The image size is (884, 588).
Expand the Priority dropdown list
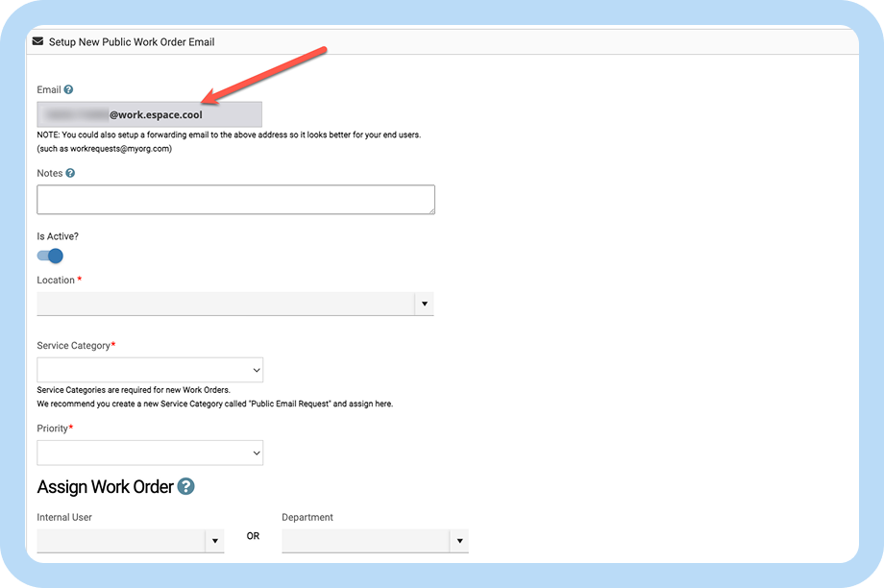pyautogui.click(x=150, y=453)
